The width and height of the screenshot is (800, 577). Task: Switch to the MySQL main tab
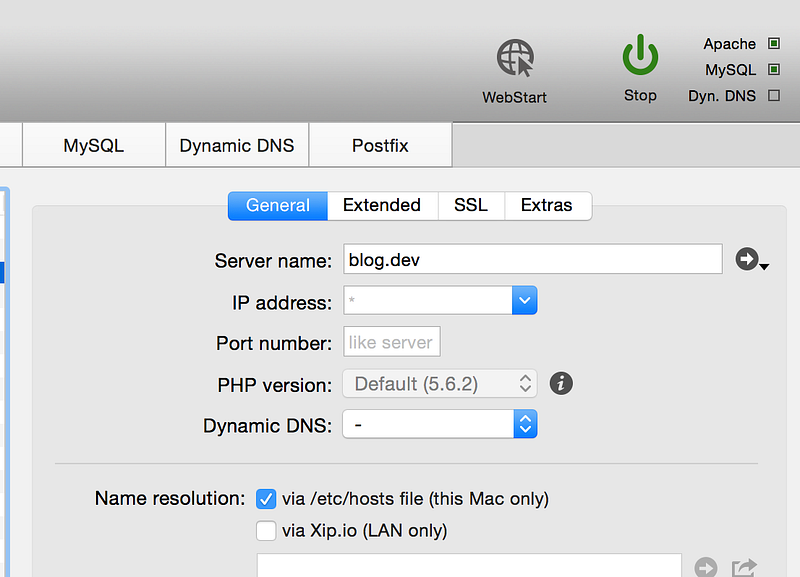click(94, 145)
